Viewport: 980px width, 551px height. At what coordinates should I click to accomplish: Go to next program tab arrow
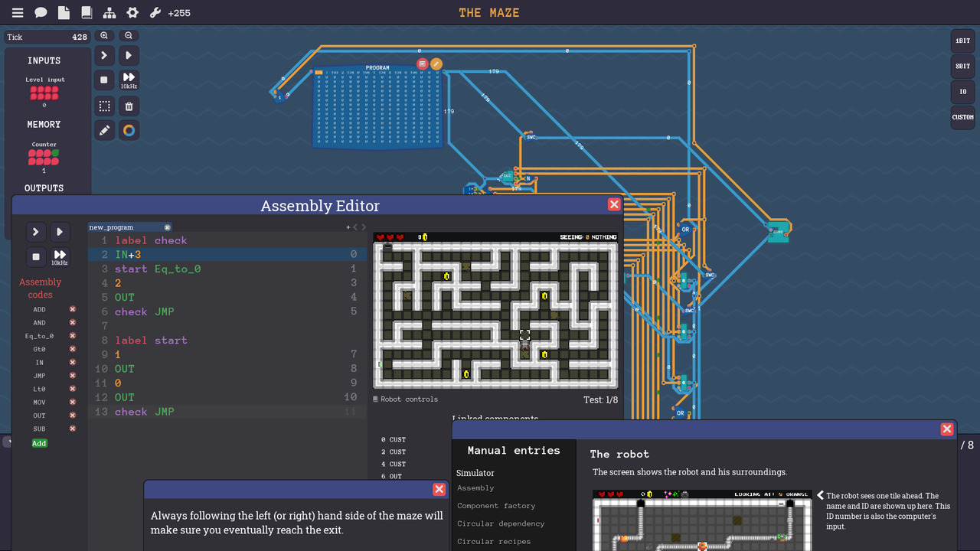[364, 227]
